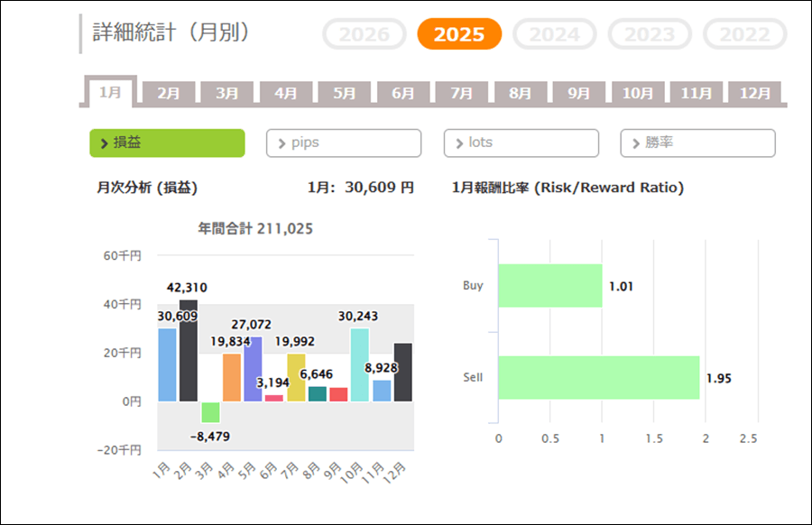Click the 1月報酬比率 Risk/Reward Ratio title

click(x=567, y=188)
